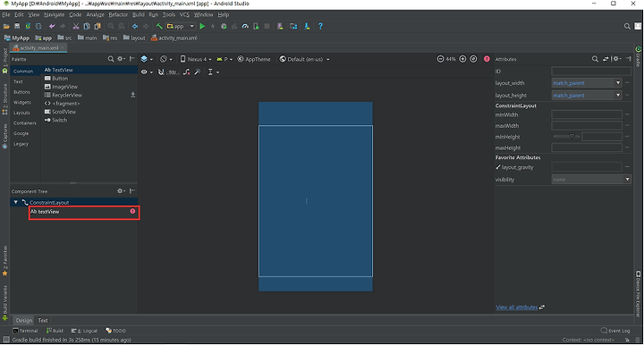Click the RecyclerView download icon in Palette
Screen dimensions: 644x345
coord(132,95)
